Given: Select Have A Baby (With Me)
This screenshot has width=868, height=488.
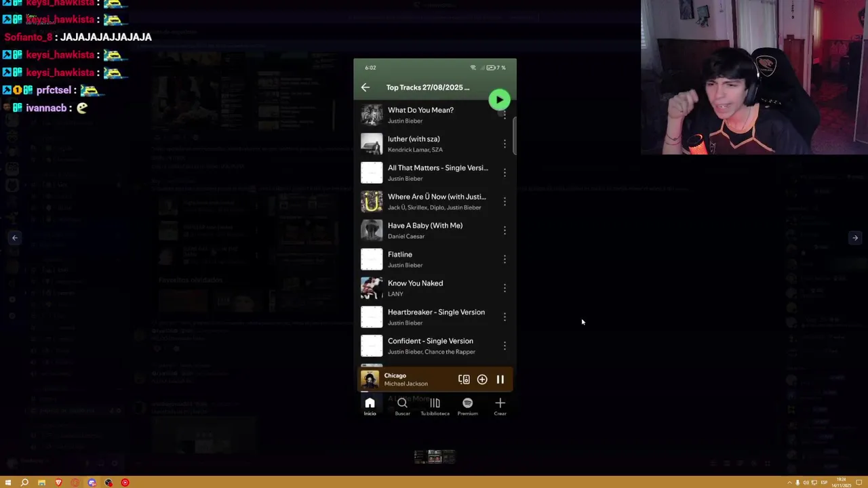Looking at the screenshot, I should tap(425, 226).
